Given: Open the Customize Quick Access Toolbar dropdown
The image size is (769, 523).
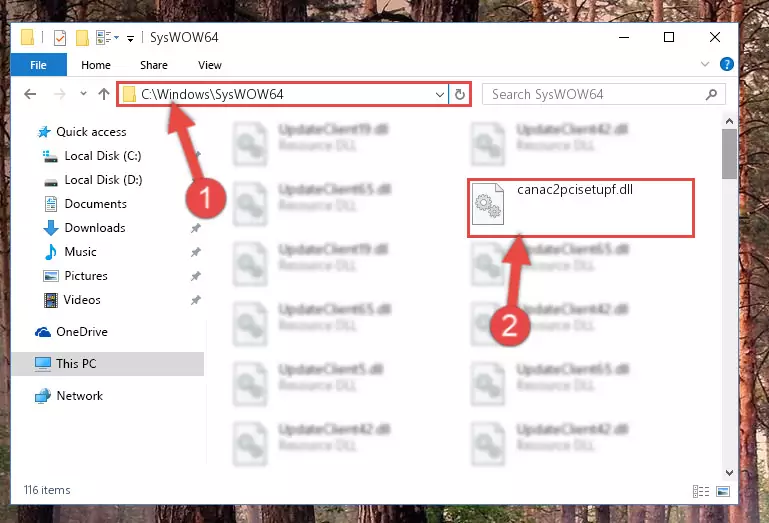Looking at the screenshot, I should pyautogui.click(x=130, y=38).
